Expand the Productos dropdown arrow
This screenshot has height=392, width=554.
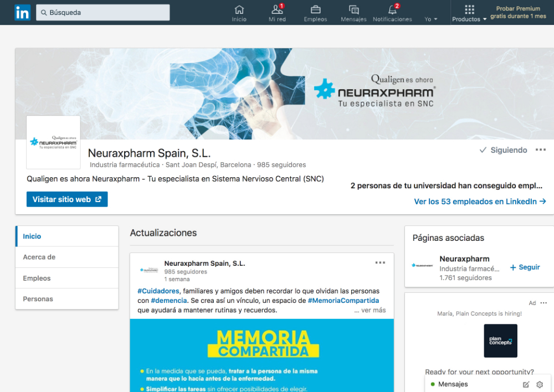(485, 19)
